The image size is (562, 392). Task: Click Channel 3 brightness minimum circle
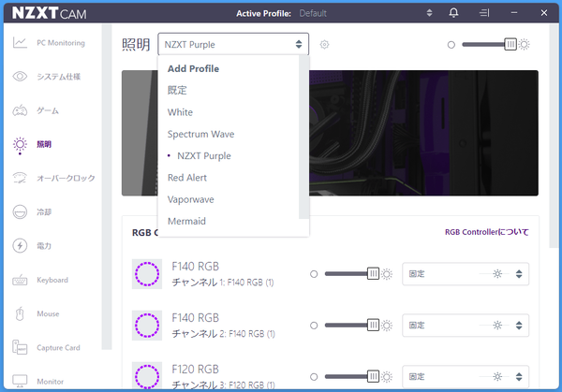[x=314, y=377]
